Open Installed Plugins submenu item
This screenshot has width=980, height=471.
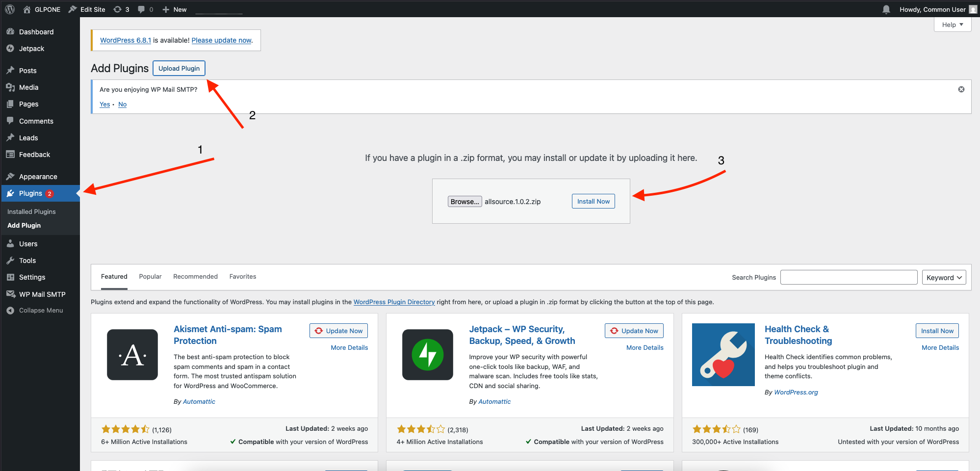click(x=31, y=211)
